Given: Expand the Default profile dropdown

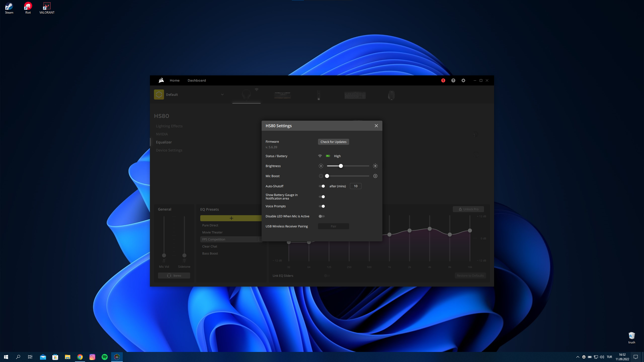Looking at the screenshot, I should [x=222, y=95].
